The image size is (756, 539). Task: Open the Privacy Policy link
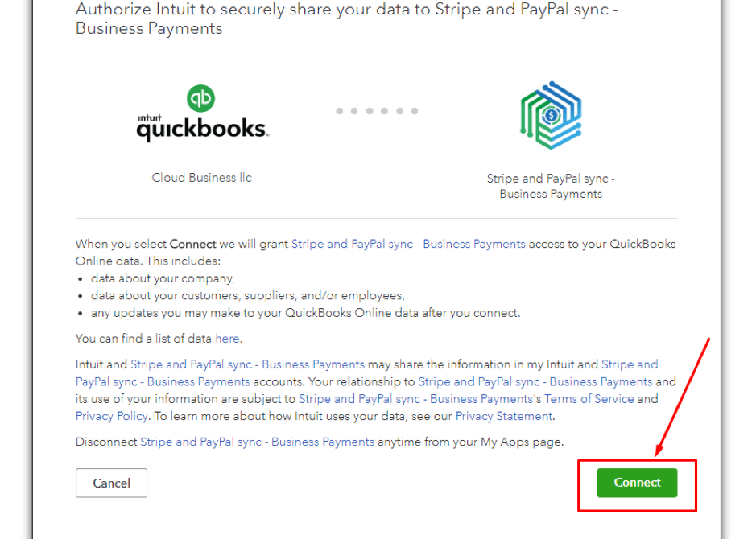click(111, 416)
